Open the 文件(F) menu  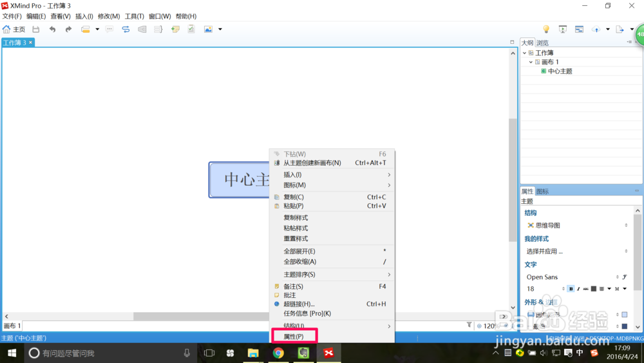tap(12, 16)
